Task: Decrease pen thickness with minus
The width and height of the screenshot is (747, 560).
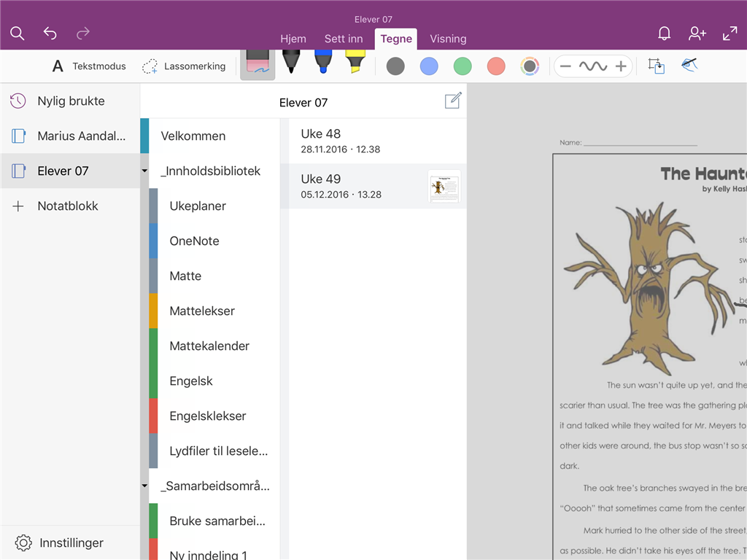Action: coord(565,66)
